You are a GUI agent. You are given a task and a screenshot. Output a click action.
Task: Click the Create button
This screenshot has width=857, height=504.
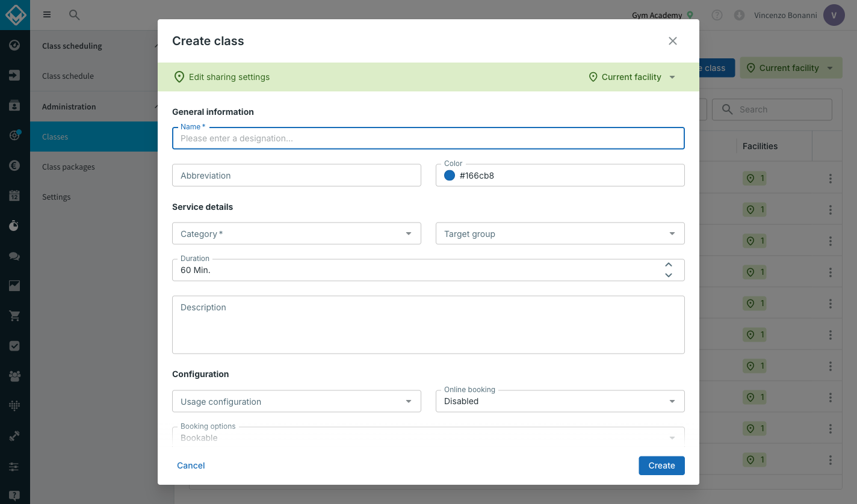661,466
